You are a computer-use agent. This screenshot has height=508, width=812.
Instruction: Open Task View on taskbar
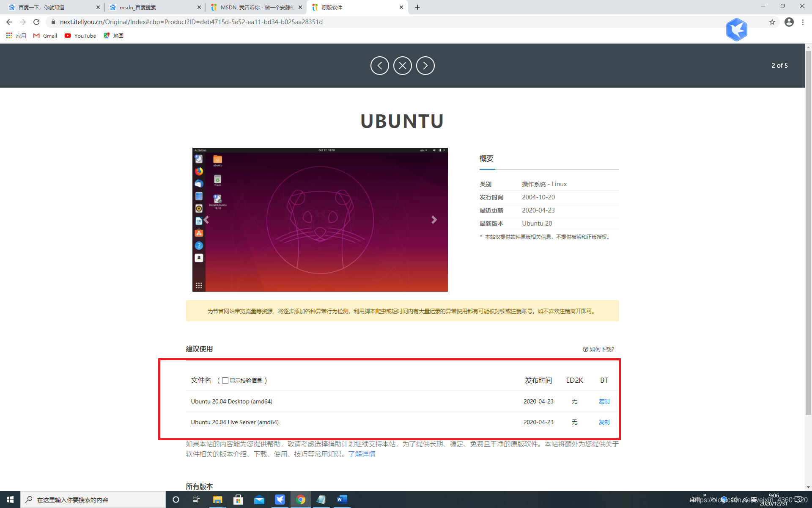pyautogui.click(x=196, y=500)
